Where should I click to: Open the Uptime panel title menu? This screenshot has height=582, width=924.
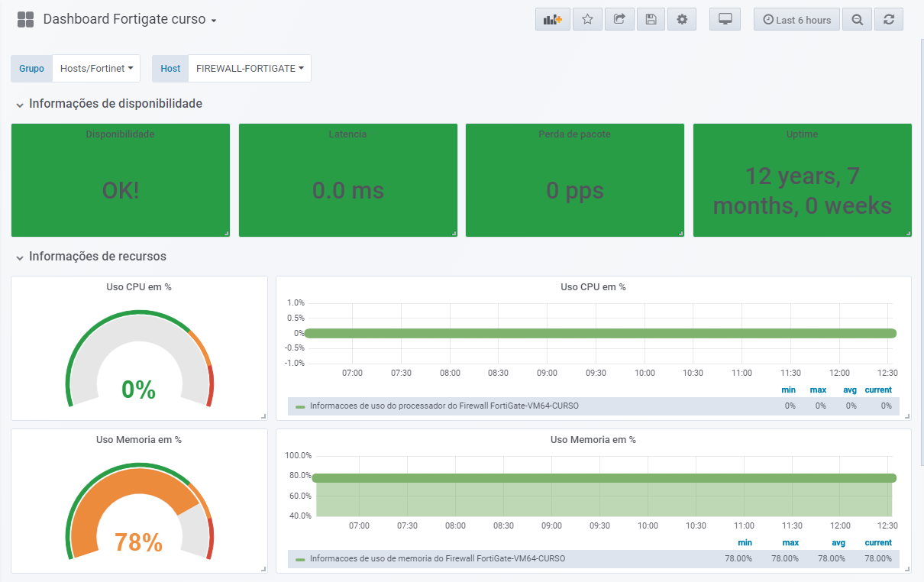coord(802,134)
